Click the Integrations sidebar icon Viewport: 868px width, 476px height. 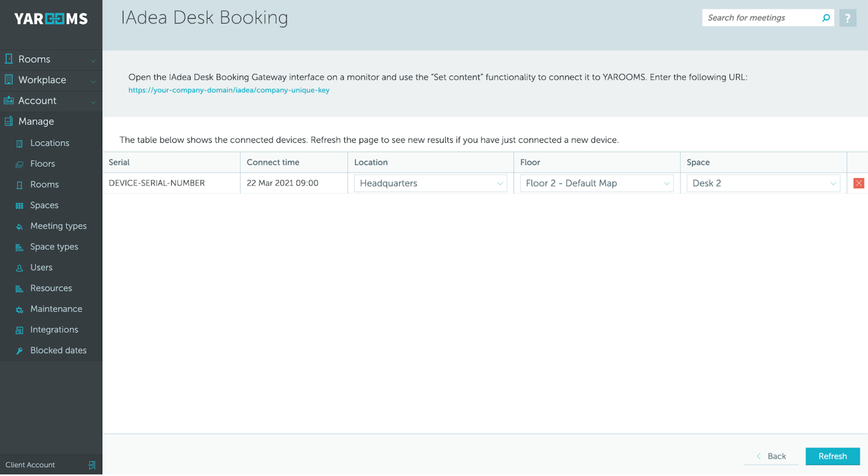[x=20, y=330]
